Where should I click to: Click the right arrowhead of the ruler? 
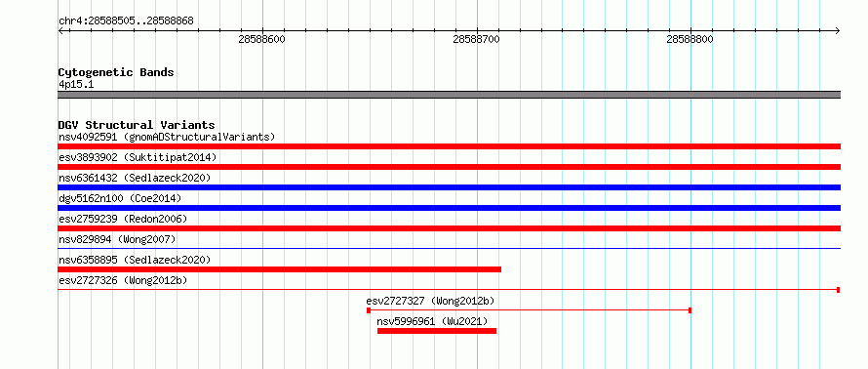click(838, 30)
